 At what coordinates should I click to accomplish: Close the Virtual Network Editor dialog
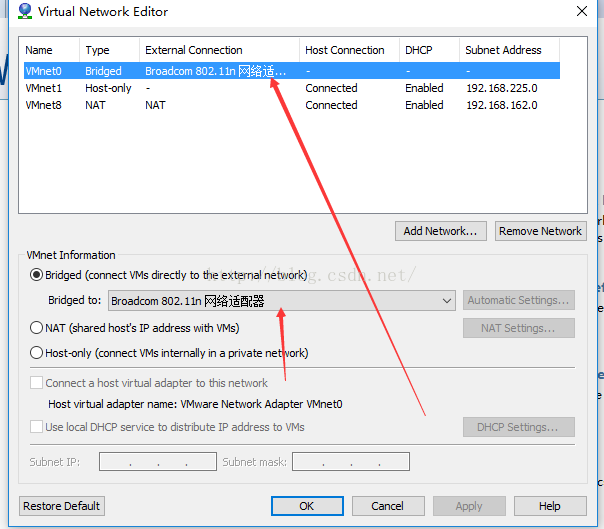(582, 11)
